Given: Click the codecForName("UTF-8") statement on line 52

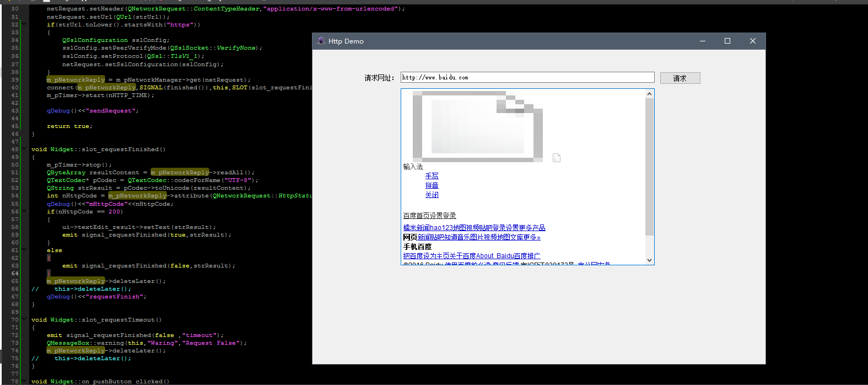Looking at the screenshot, I should pos(152,180).
